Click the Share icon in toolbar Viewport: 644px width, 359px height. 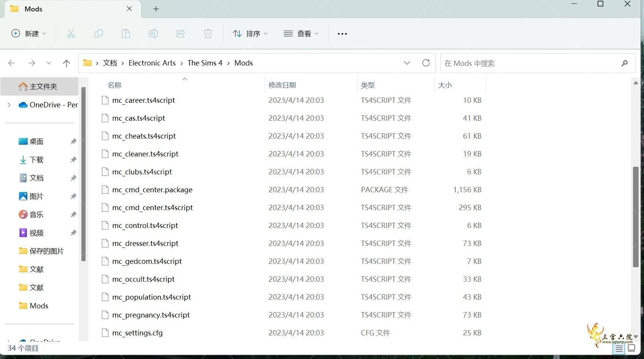pos(181,34)
